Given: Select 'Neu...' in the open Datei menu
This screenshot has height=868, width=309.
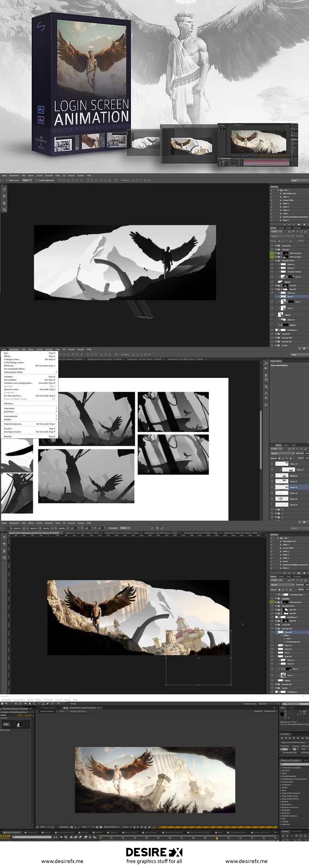Looking at the screenshot, I should pos(7,353).
